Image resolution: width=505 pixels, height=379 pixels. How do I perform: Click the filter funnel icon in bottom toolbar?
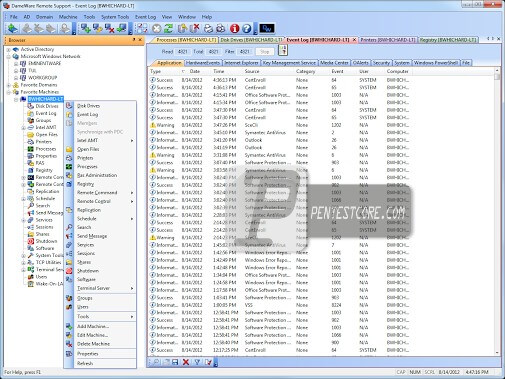pyautogui.click(x=197, y=362)
